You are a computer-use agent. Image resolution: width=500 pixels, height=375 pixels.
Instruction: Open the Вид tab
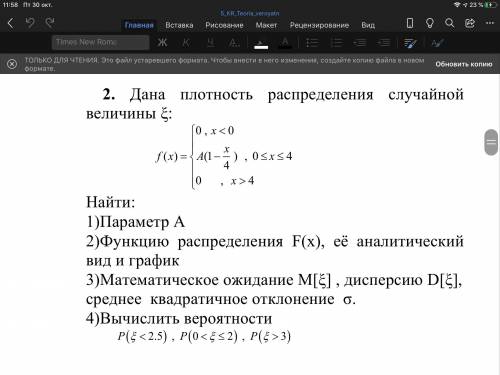(368, 25)
